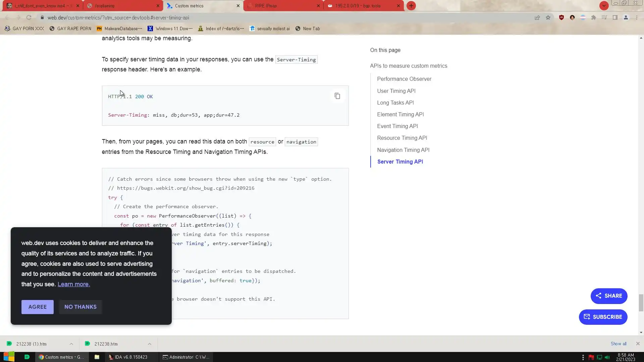Click the share page icon in address bar
The height and width of the screenshot is (362, 644).
click(x=537, y=17)
